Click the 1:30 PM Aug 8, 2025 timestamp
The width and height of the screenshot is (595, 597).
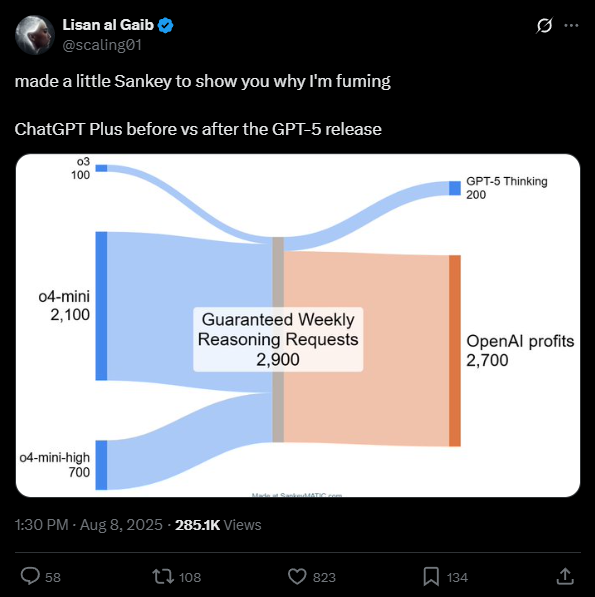click(x=89, y=525)
